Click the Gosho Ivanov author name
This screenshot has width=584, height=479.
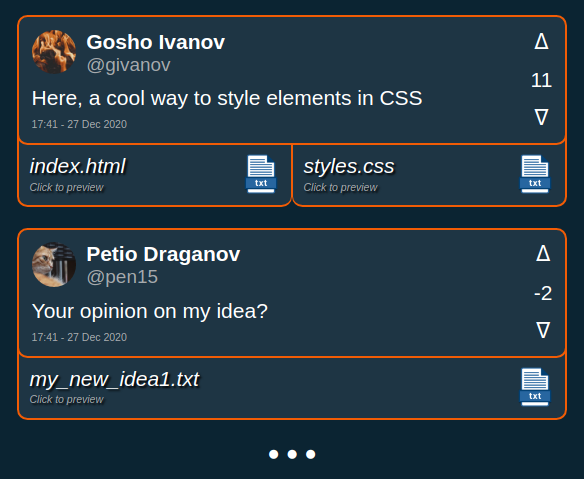point(156,42)
